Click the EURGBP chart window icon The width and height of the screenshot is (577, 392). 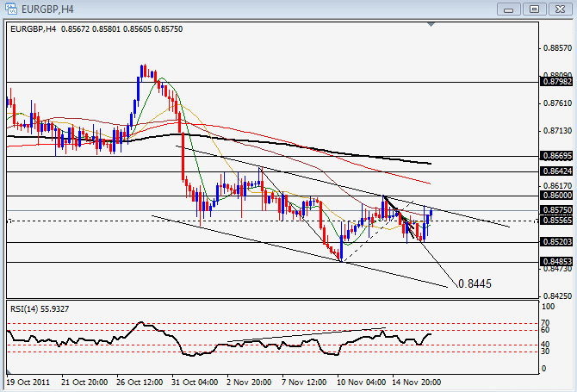pyautogui.click(x=10, y=9)
